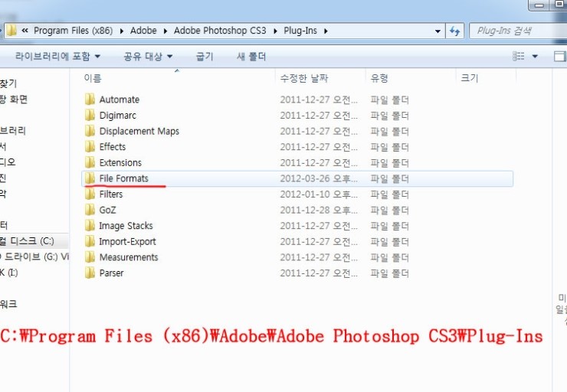Sort by the 이름 column header

pyautogui.click(x=93, y=78)
